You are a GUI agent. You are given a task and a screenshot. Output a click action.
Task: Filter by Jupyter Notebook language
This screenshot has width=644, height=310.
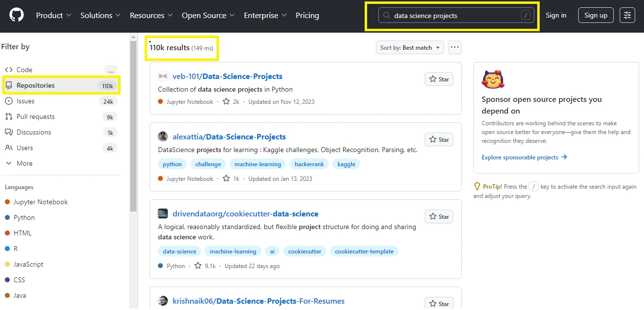36,202
